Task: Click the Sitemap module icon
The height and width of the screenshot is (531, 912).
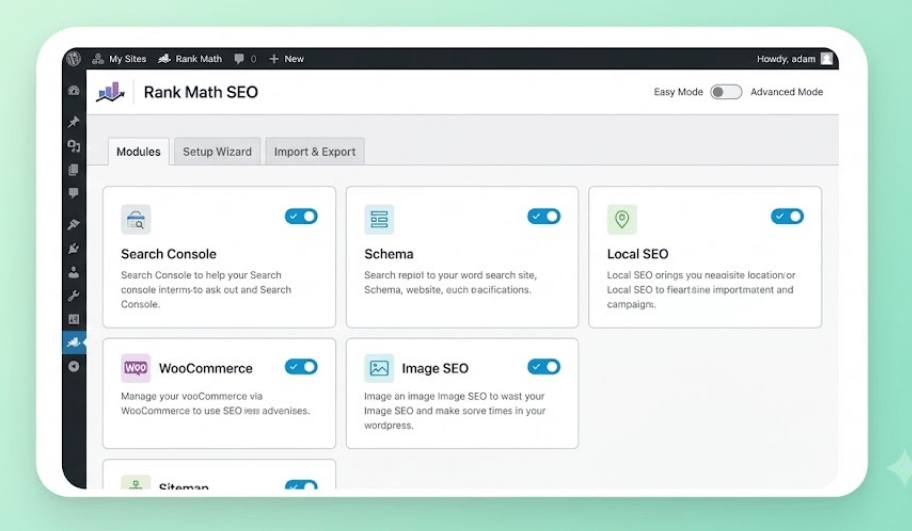Action: [136, 482]
